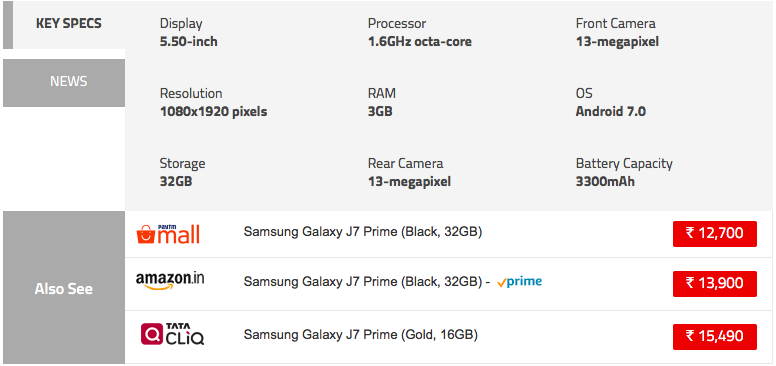The image size is (776, 366).
Task: Open Galaxy J7 Prime Gold 16GB listing
Action: pyautogui.click(x=360, y=335)
